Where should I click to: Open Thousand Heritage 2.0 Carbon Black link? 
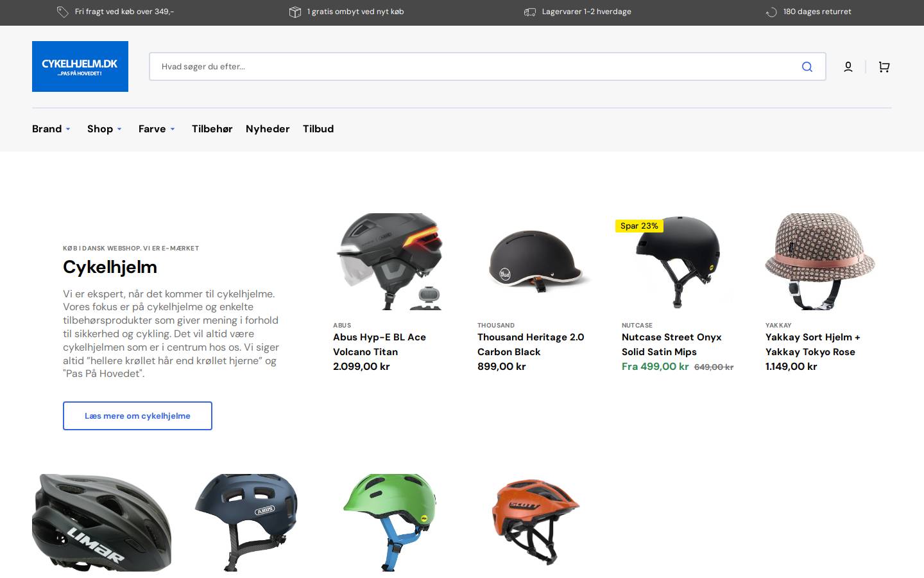(x=531, y=344)
